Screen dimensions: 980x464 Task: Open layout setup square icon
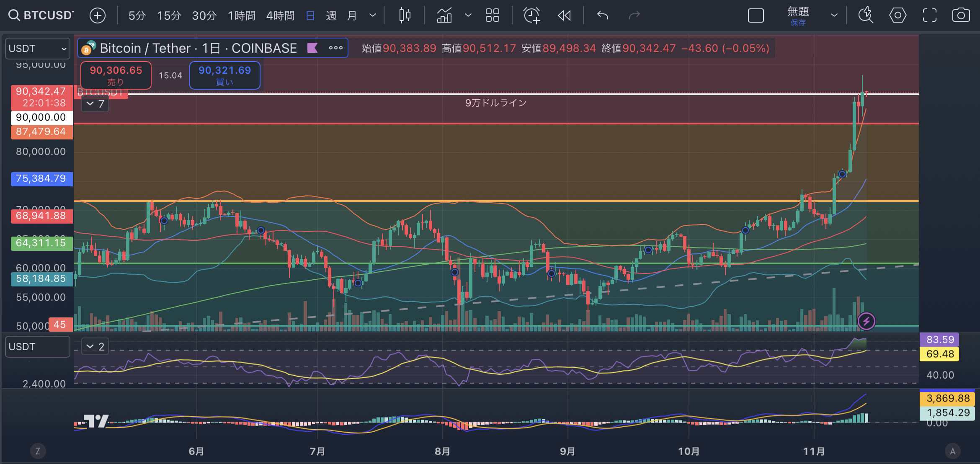[x=756, y=16]
